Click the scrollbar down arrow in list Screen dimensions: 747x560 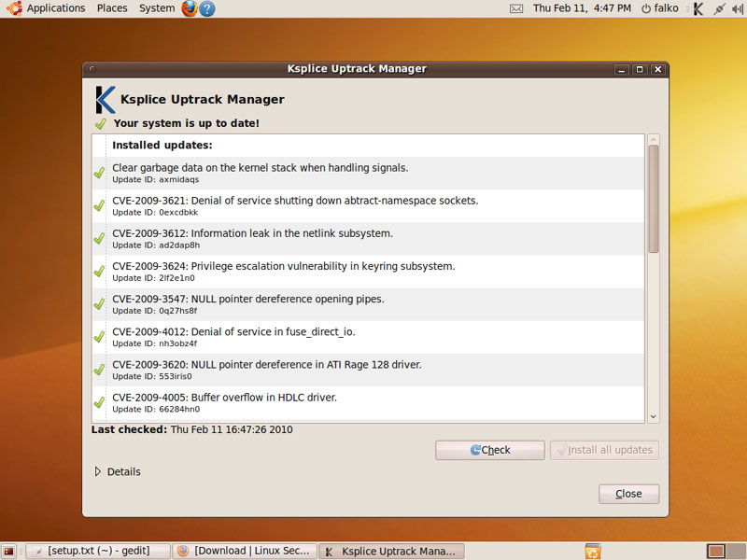click(x=654, y=416)
